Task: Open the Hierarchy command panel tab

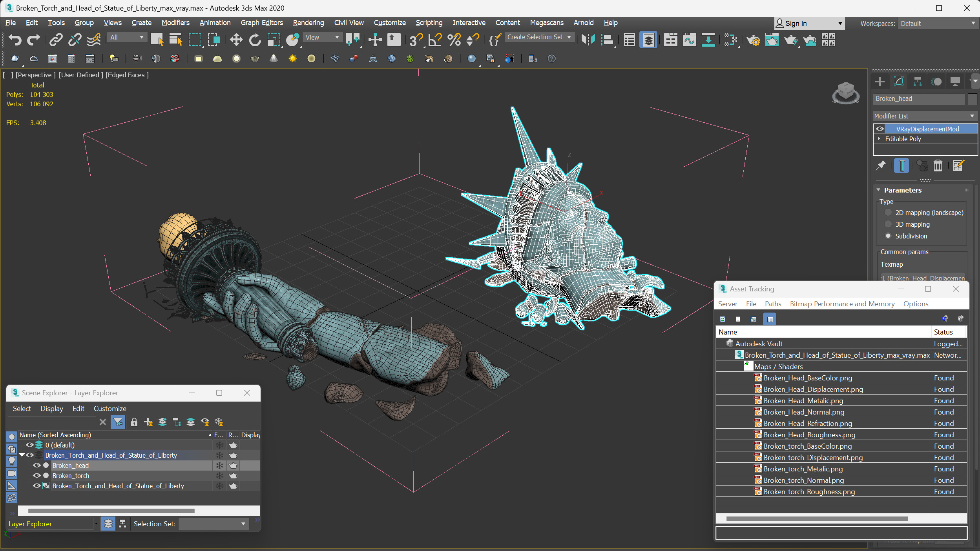Action: pos(918,81)
